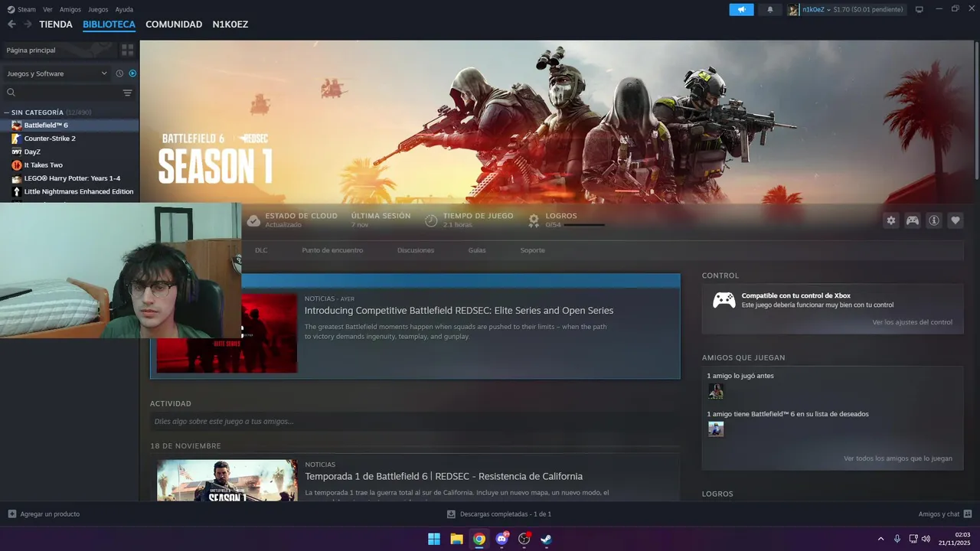Switch library to grid collections view
The height and width of the screenshot is (551, 980).
[x=127, y=50]
